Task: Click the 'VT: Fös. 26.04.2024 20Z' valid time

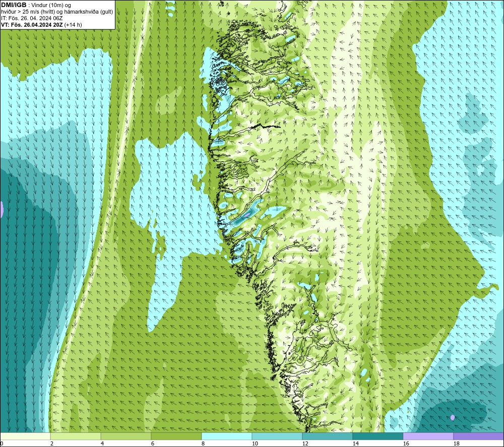Action: (x=32, y=25)
